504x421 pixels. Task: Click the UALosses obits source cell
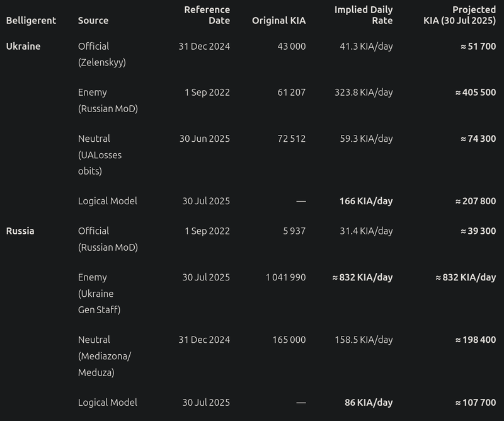click(100, 154)
